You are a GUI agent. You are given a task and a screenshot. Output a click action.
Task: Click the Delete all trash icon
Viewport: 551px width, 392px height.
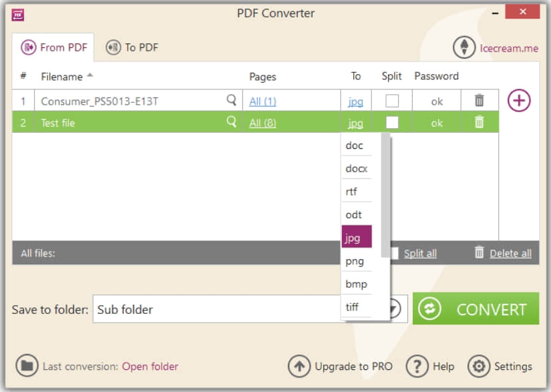[x=478, y=253]
